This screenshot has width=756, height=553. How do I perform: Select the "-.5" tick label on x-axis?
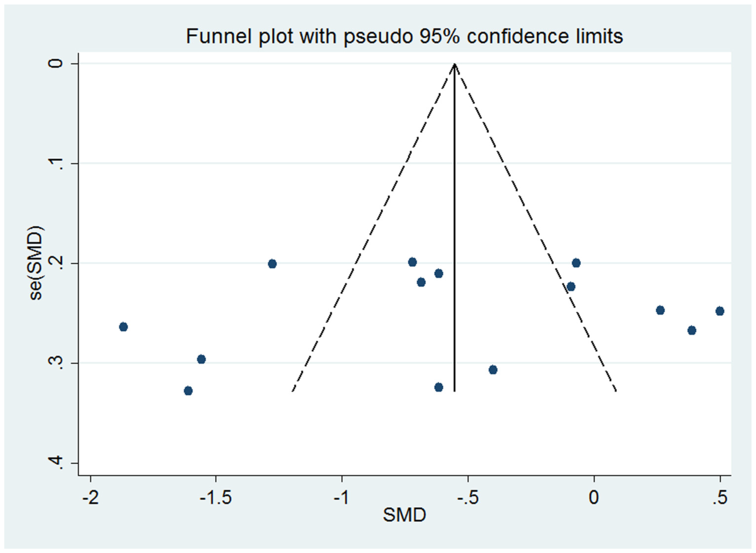pos(468,498)
